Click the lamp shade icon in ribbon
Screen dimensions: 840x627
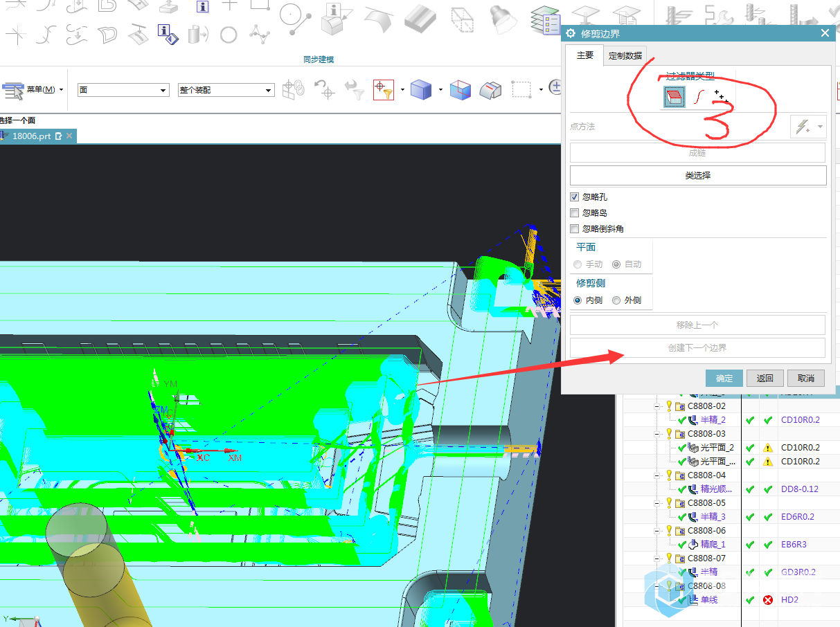503,21
